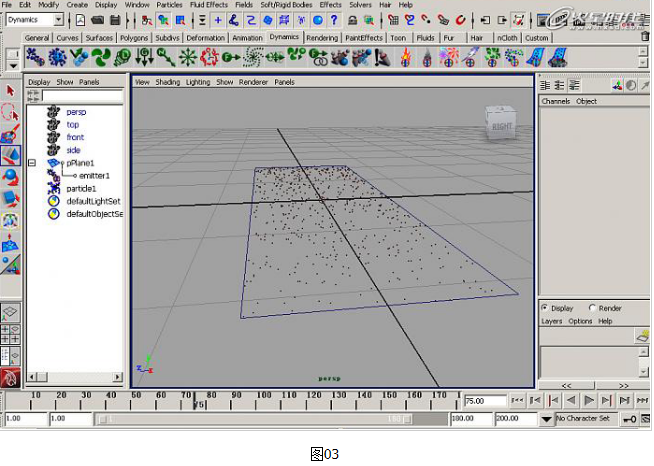654x466 pixels.
Task: Play the animation forwards
Action: [x=589, y=401]
